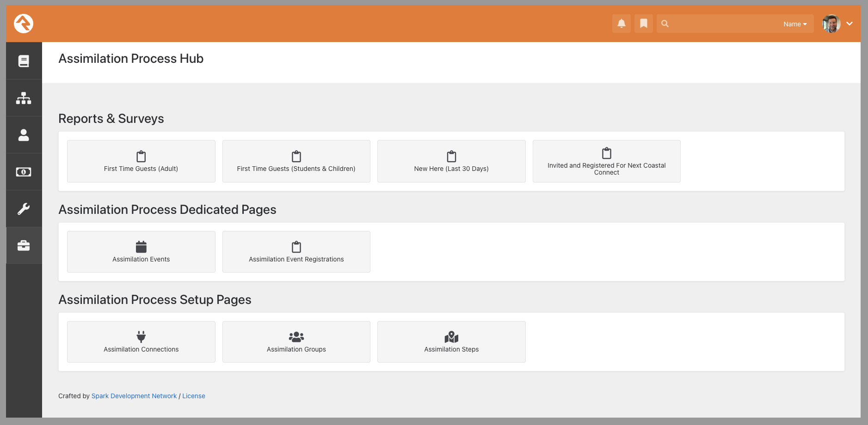Expand the user profile chevron menu
Screen dimensions: 868x425
click(x=850, y=24)
